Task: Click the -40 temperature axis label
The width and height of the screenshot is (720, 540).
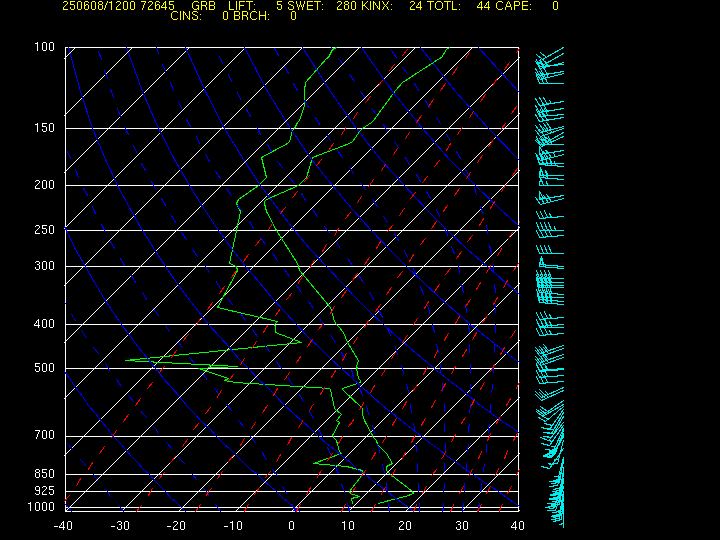Action: click(63, 526)
